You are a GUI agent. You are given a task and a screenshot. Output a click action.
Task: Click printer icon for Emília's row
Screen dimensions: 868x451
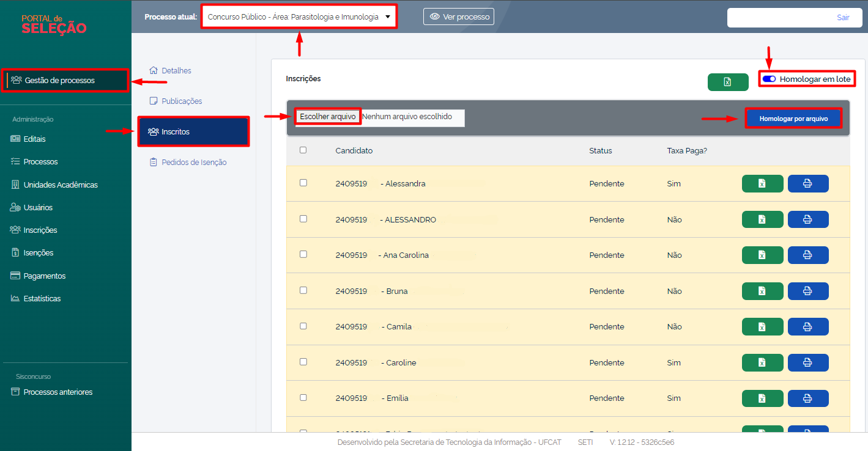click(808, 398)
